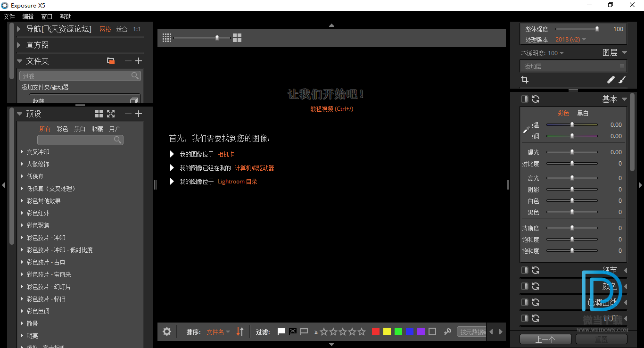Expand the 人像修饰 preset category
The height and width of the screenshot is (348, 644).
point(22,164)
